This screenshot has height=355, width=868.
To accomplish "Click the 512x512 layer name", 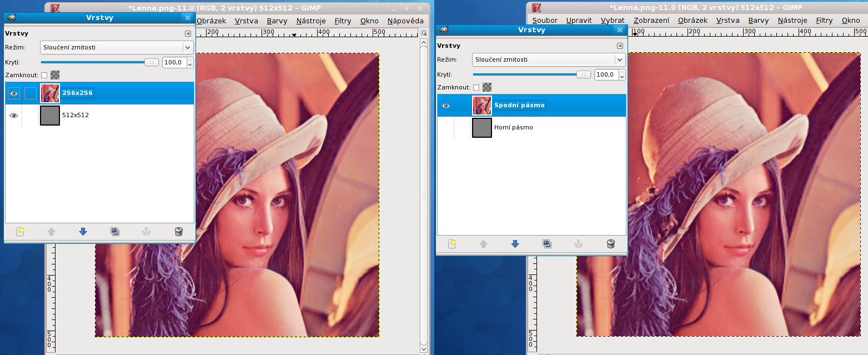I will click(x=76, y=115).
